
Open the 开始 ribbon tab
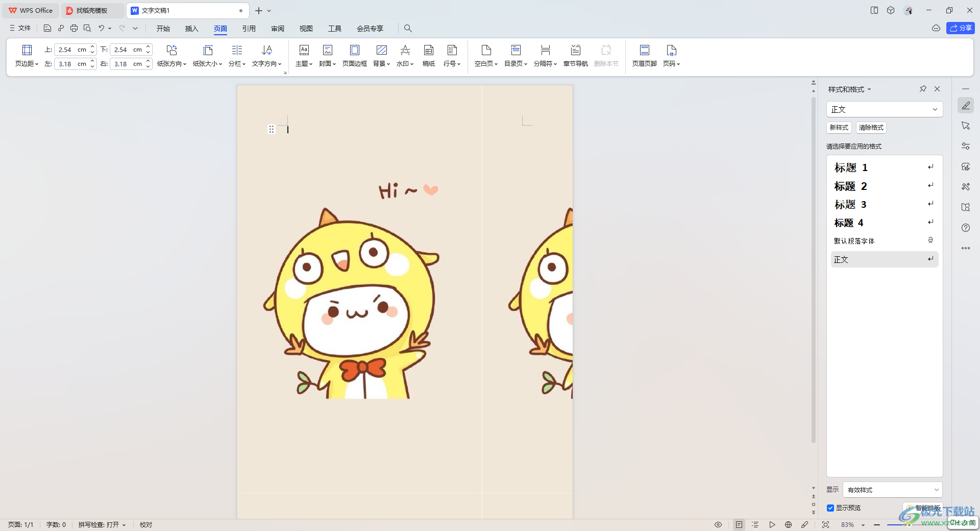[x=163, y=29]
